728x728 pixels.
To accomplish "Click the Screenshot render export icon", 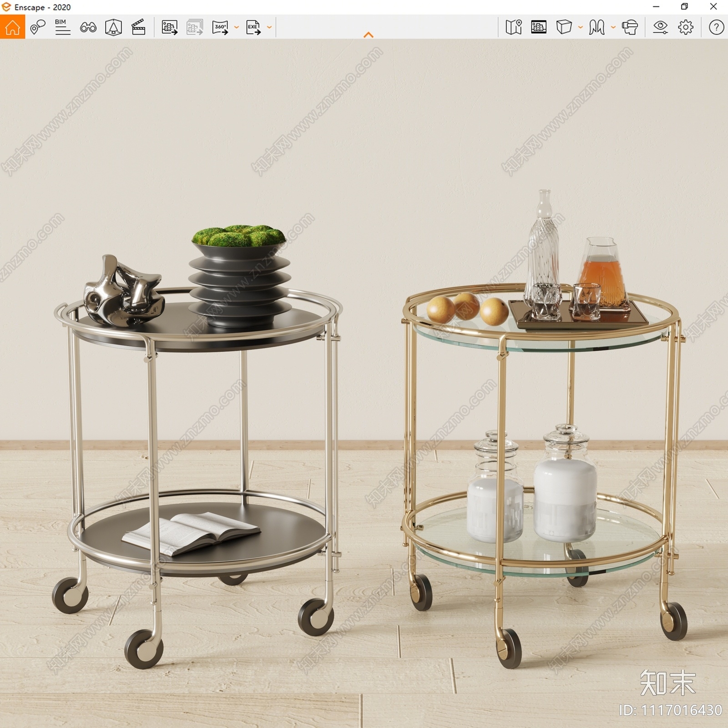I will point(170,27).
